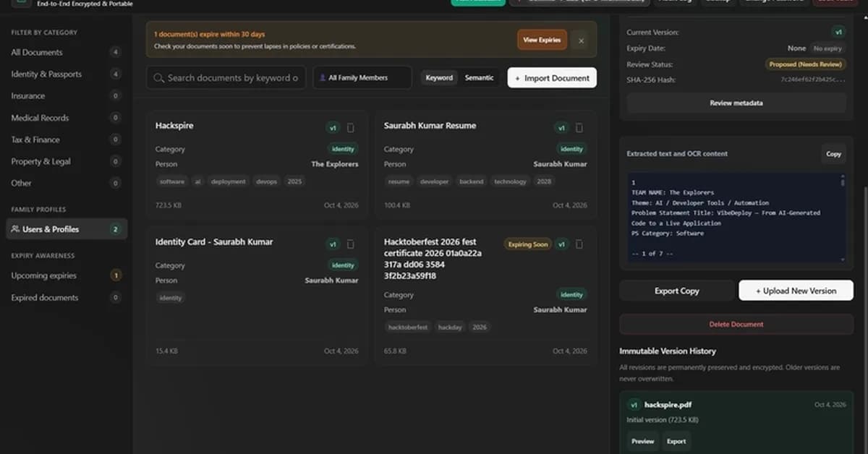Click the v1 badge beside hackspire.pdf

[634, 405]
